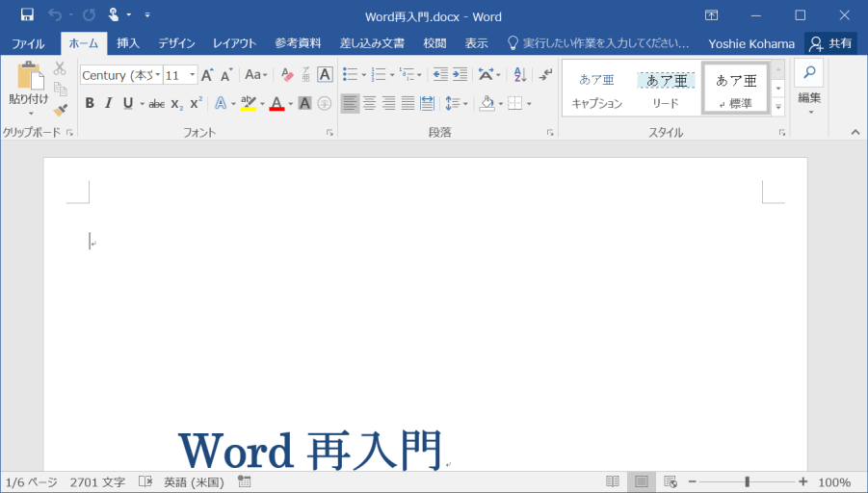Apply yellow text highlight color
868x493 pixels.
249,103
